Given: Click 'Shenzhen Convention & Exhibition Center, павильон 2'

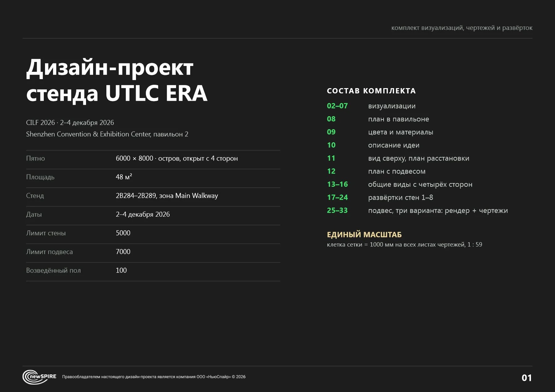Looking at the screenshot, I should pos(107,134).
